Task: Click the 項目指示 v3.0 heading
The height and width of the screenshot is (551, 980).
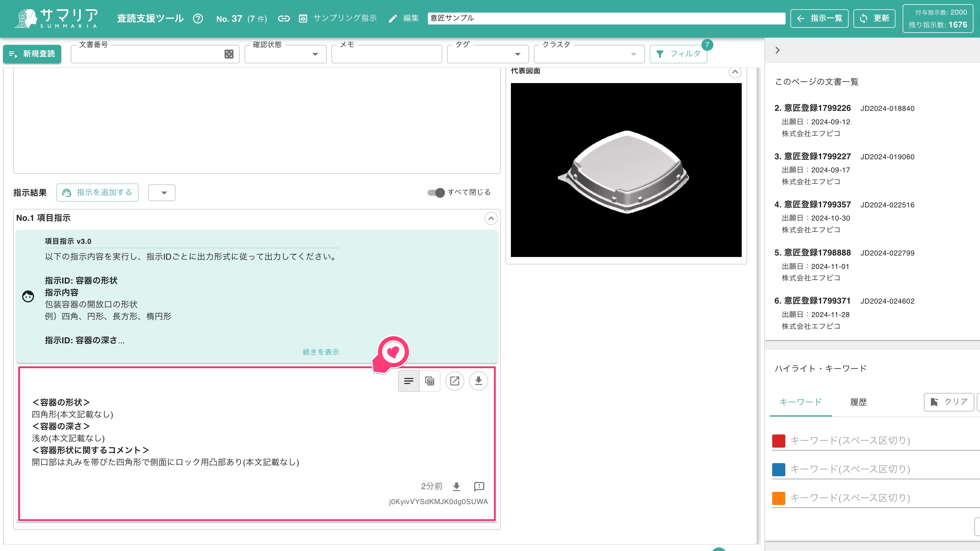Action: (x=68, y=241)
